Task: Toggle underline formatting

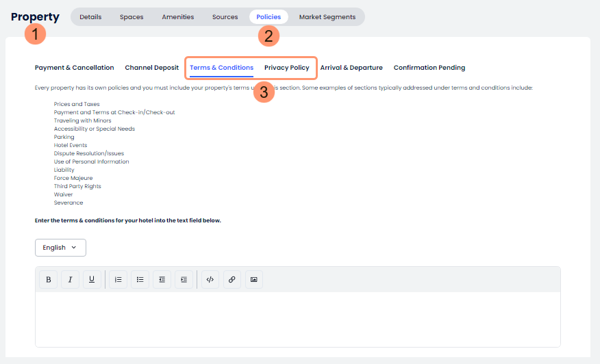Action: (92, 279)
